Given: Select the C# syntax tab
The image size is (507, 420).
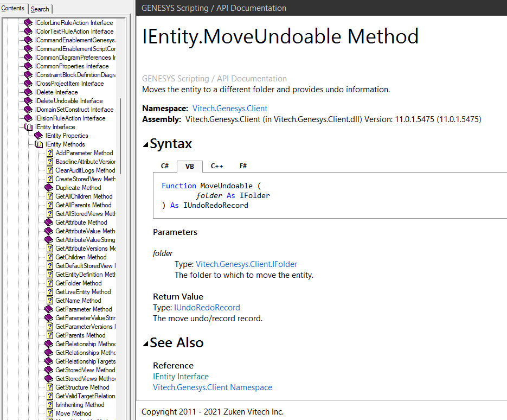Looking at the screenshot, I should pos(165,166).
